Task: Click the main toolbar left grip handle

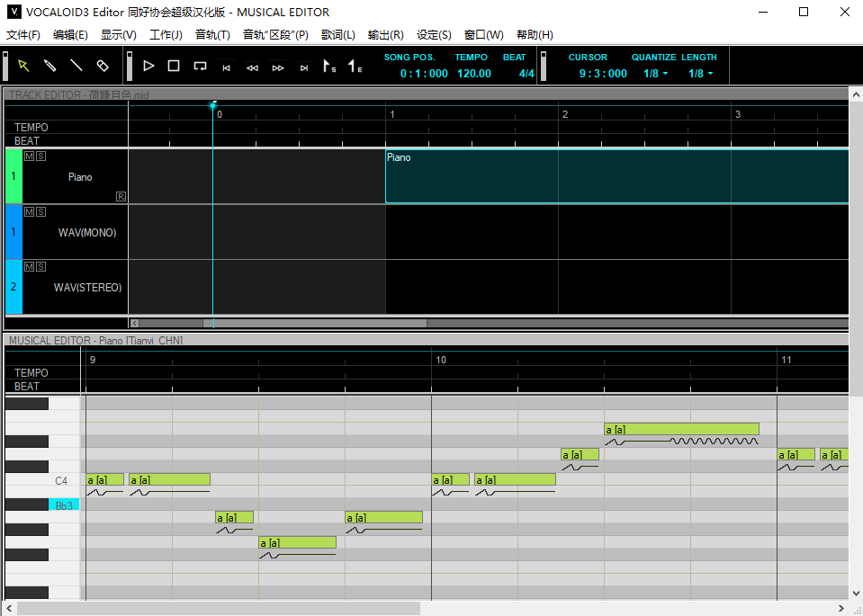Action: point(5,66)
